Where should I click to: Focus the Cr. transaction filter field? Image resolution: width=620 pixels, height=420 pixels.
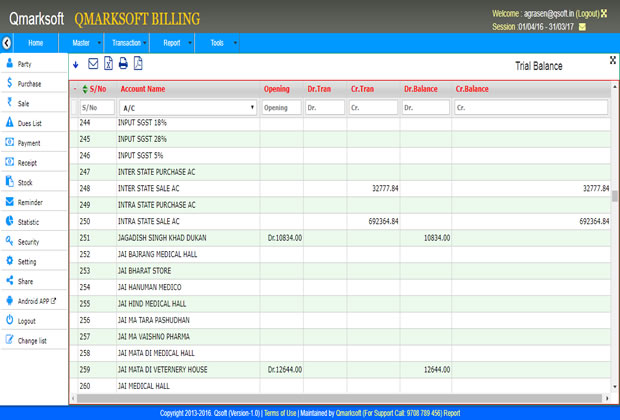(x=373, y=108)
